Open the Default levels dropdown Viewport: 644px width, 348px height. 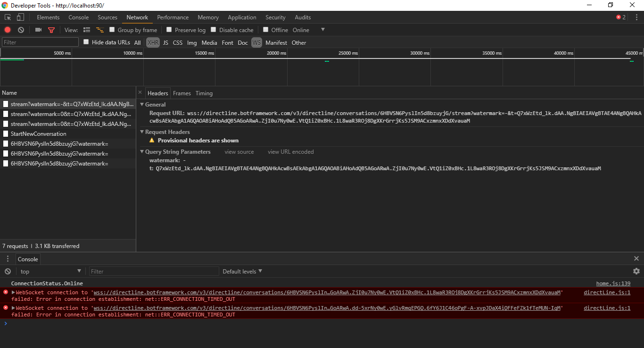(241, 271)
